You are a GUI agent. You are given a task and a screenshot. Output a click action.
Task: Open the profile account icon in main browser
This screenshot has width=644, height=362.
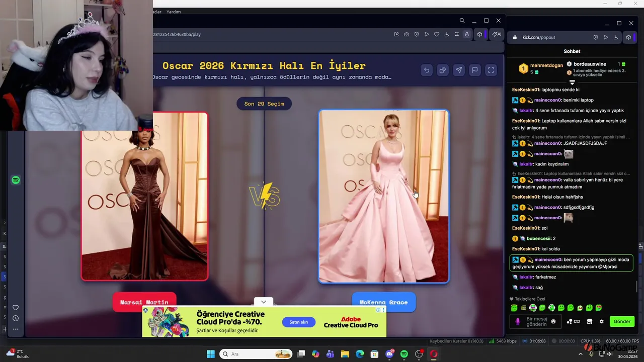click(467, 34)
